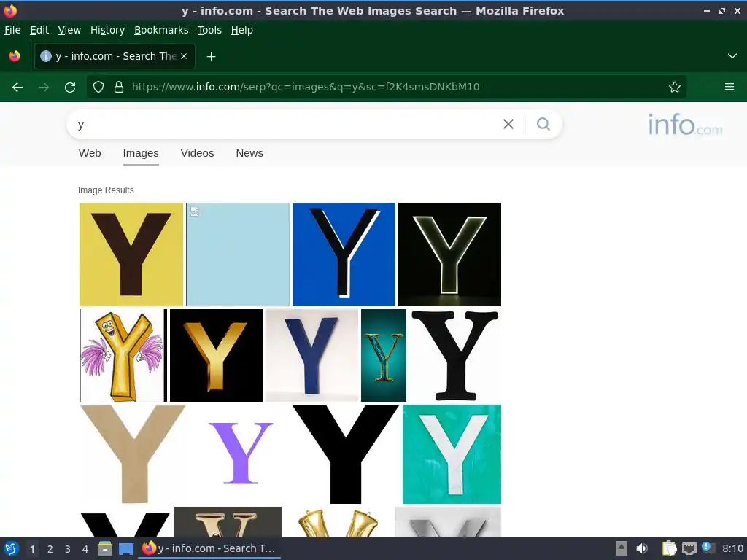747x560 pixels.
Task: Open the cartoon cheerleader Y image
Action: (x=123, y=355)
